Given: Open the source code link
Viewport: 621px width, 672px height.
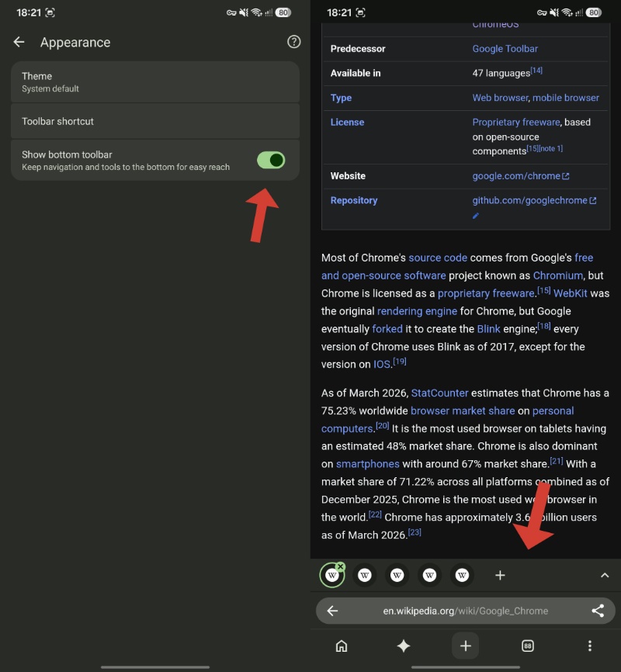Looking at the screenshot, I should (438, 258).
